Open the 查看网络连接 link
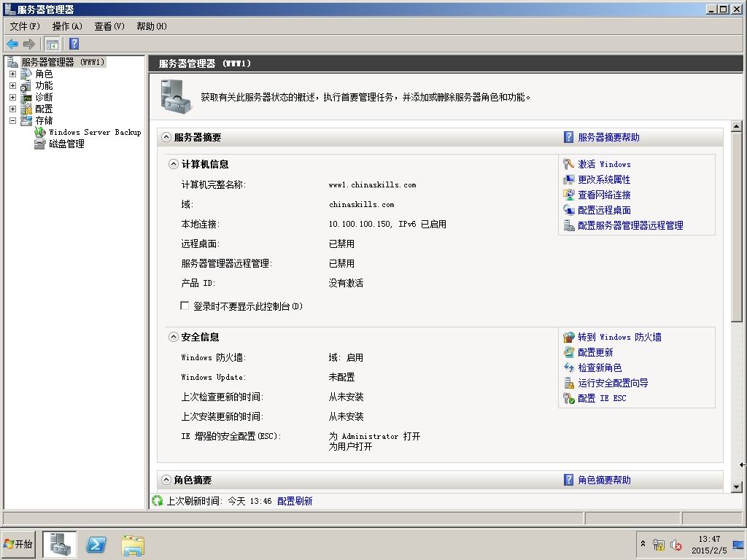This screenshot has width=747, height=560. pyautogui.click(x=604, y=195)
